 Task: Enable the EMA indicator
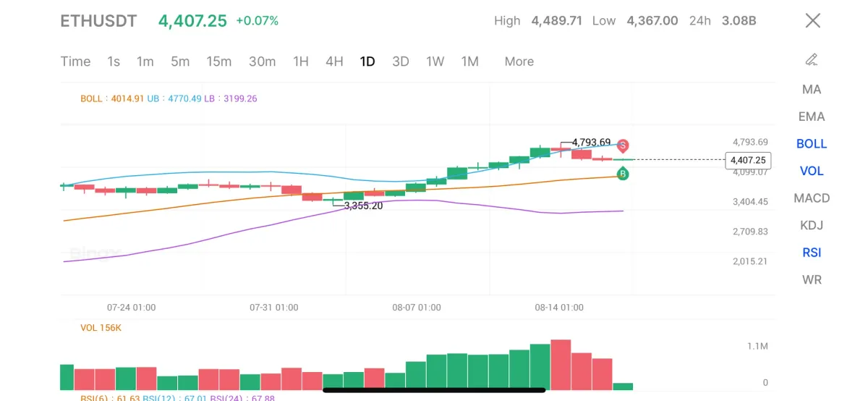pos(812,117)
